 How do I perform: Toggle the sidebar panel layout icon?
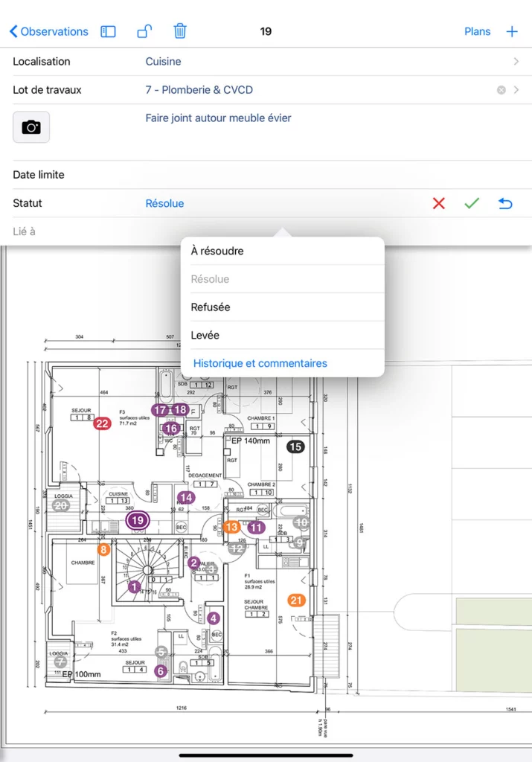coord(109,31)
